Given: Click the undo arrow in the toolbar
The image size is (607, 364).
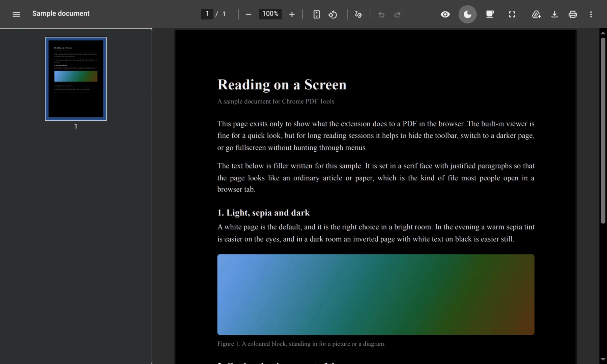Looking at the screenshot, I should pyautogui.click(x=381, y=14).
